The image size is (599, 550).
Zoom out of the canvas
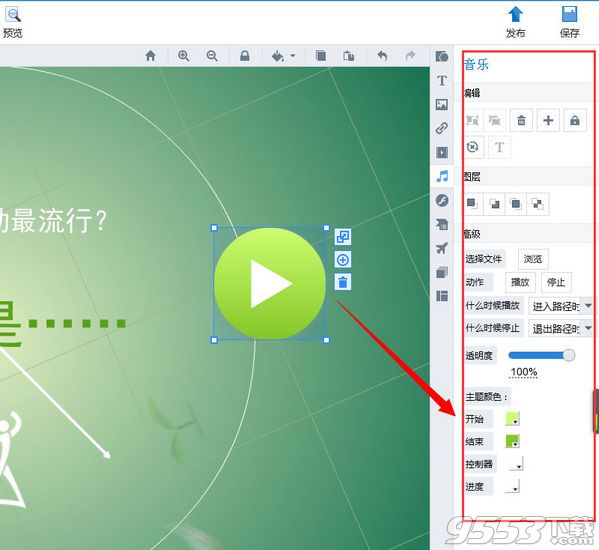point(212,56)
